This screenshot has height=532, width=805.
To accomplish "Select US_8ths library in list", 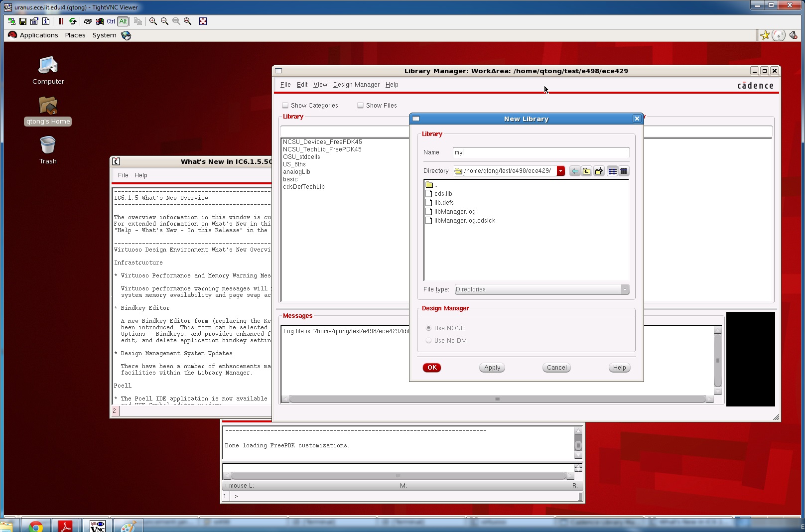I will [x=294, y=164].
